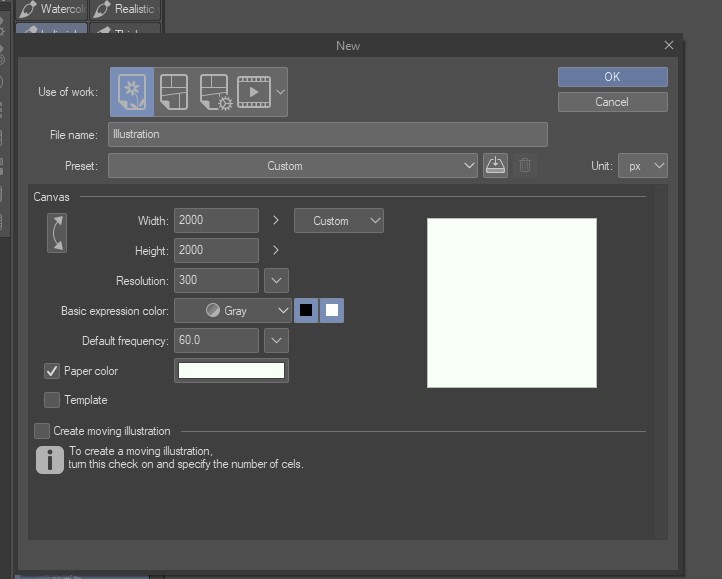Toggle the black drawing color button
This screenshot has width=722, height=579.
(x=306, y=310)
